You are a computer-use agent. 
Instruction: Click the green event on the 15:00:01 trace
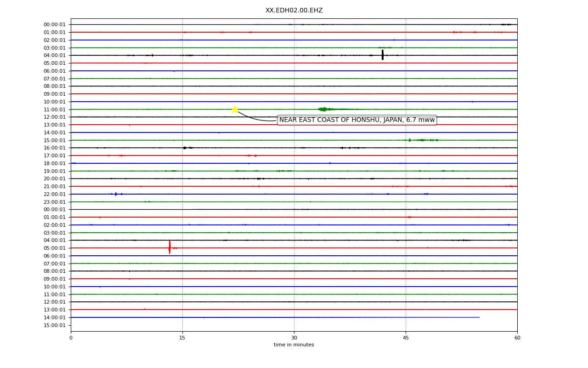point(421,140)
